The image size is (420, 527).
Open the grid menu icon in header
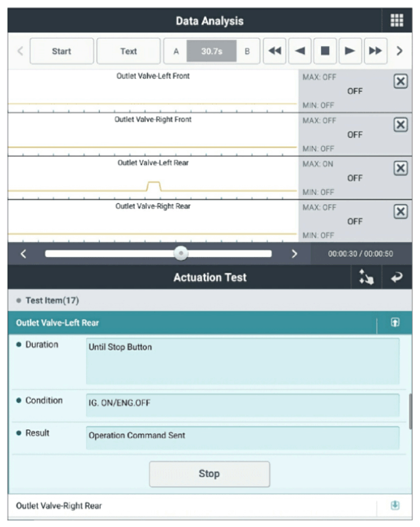pos(397,20)
